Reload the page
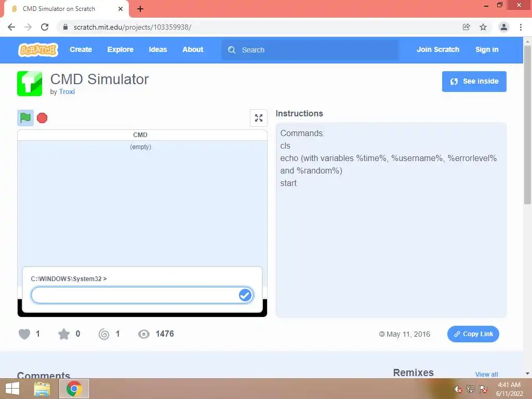Image resolution: width=532 pixels, height=399 pixels. click(45, 27)
